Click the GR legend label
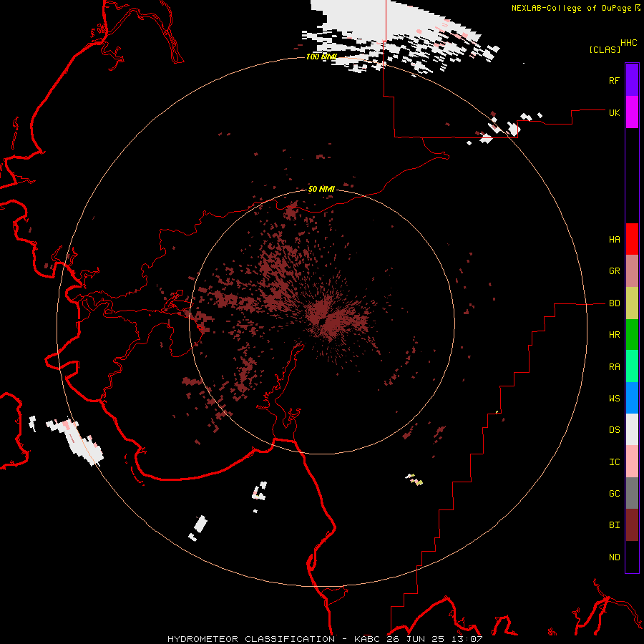The height and width of the screenshot is (644, 644). click(x=614, y=271)
